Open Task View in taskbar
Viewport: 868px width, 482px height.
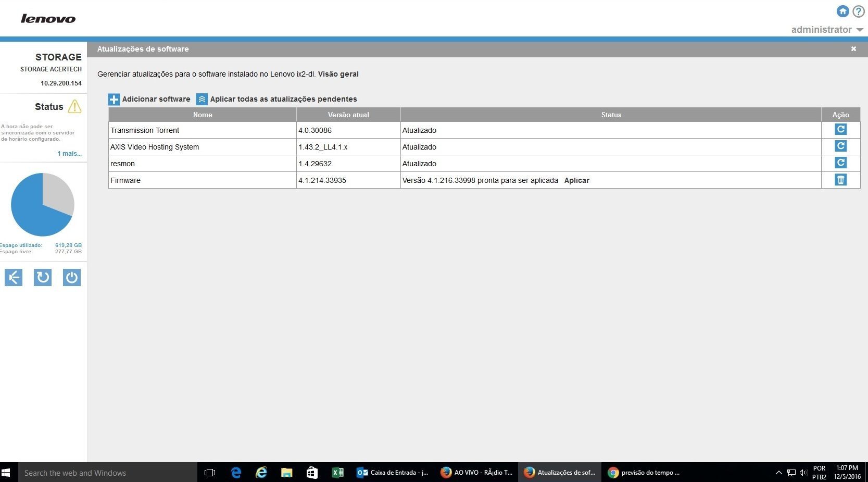pyautogui.click(x=210, y=473)
